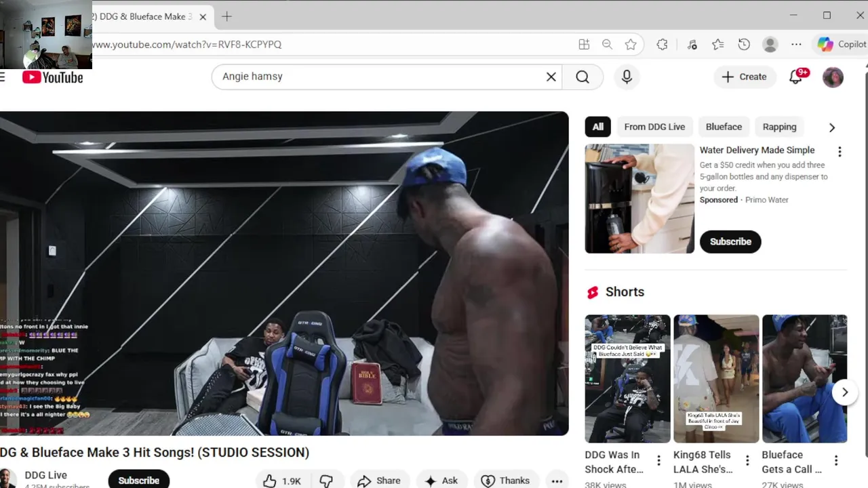Screen dimensions: 868x488
Task: Open options for DDG Was In Shock short
Action: click(658, 461)
